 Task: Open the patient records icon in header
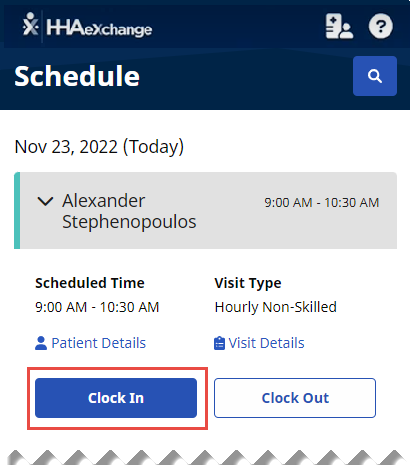tap(339, 26)
